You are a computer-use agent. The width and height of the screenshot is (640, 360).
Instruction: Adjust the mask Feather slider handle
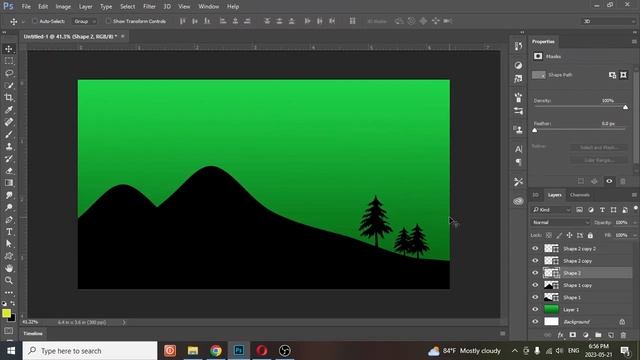pos(535,130)
